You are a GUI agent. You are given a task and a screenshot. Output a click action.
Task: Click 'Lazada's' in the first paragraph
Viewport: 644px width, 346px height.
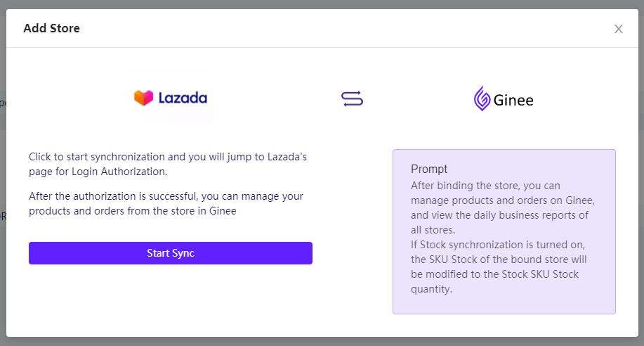(x=287, y=157)
